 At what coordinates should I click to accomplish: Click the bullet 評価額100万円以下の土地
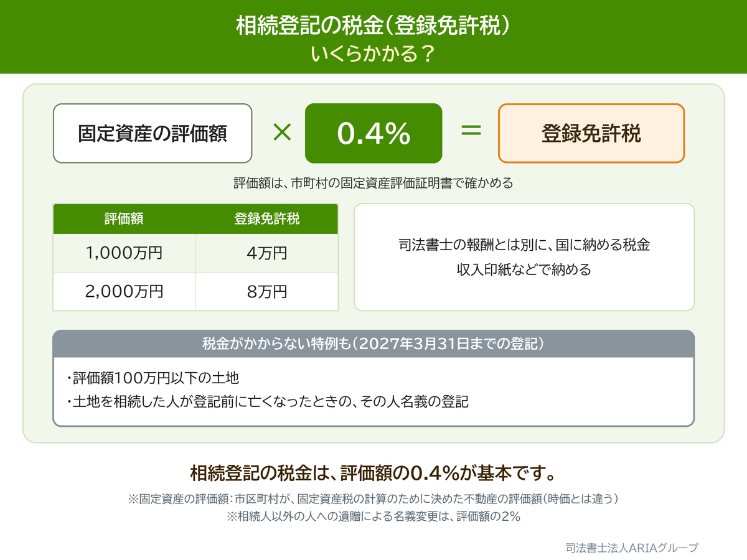coord(153,378)
